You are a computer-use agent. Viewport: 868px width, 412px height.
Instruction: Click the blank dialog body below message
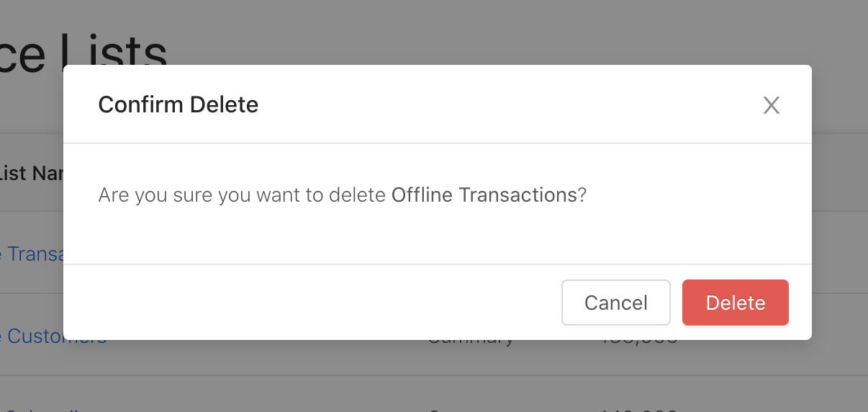pos(432,234)
